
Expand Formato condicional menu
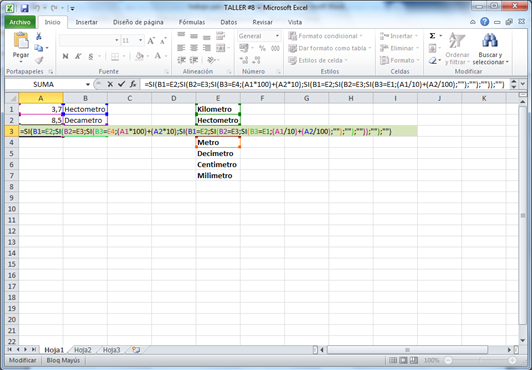[x=325, y=36]
